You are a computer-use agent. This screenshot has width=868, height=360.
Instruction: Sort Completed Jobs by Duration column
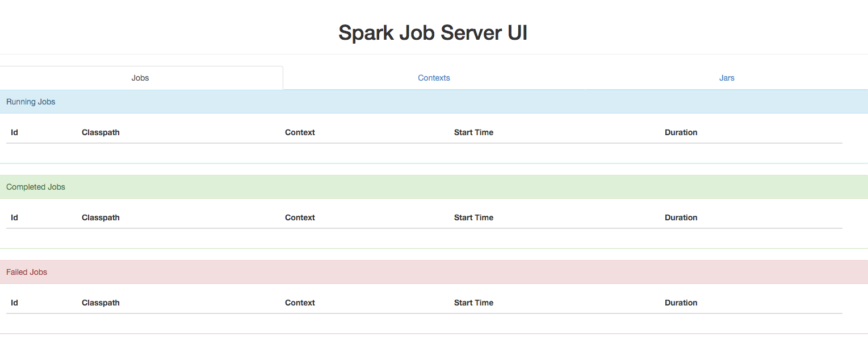point(681,217)
